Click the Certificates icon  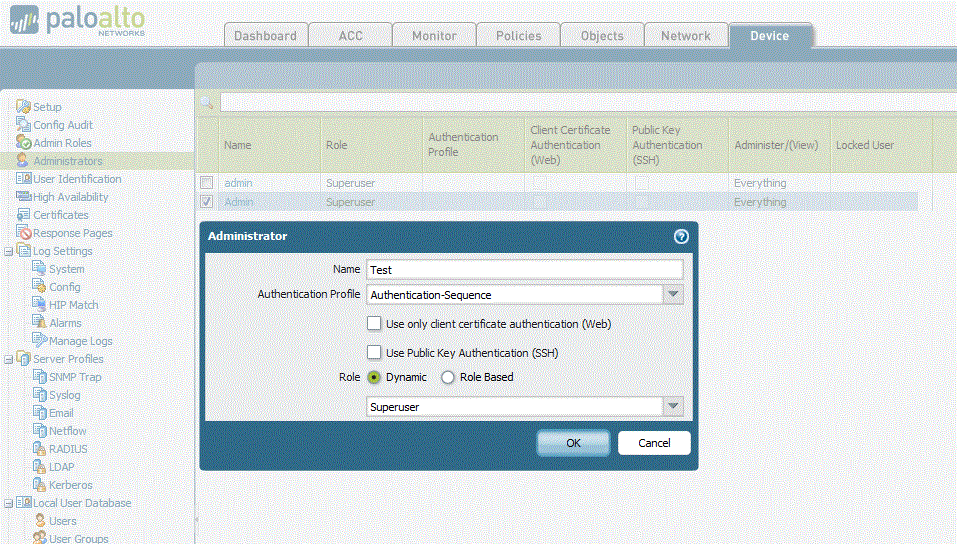click(23, 214)
